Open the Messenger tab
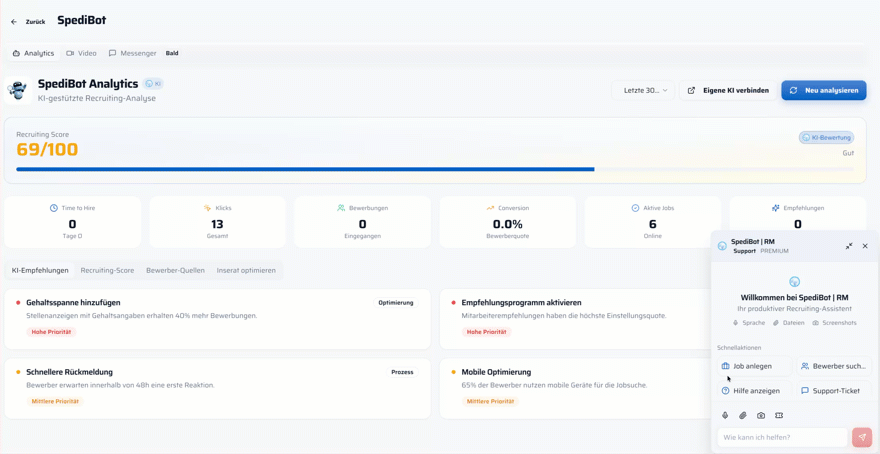This screenshot has width=880, height=454. 132,53
